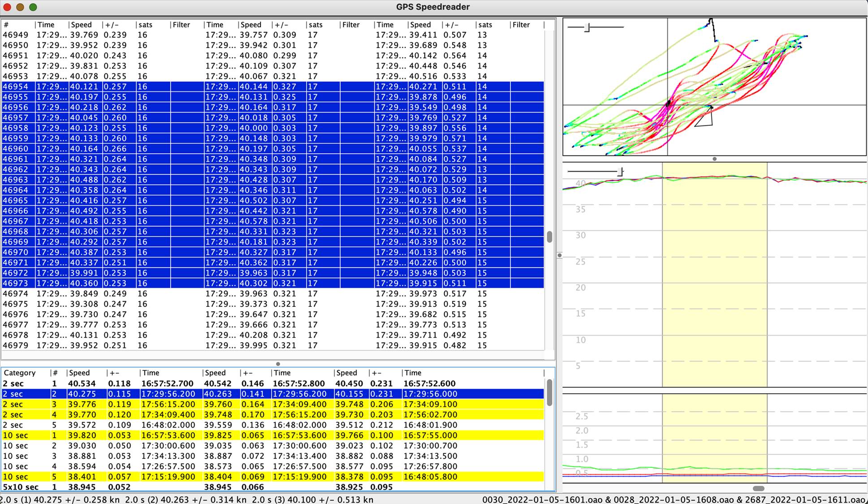This screenshot has width=868, height=504.
Task: Click divider dot between map and graph
Action: pyautogui.click(x=714, y=159)
